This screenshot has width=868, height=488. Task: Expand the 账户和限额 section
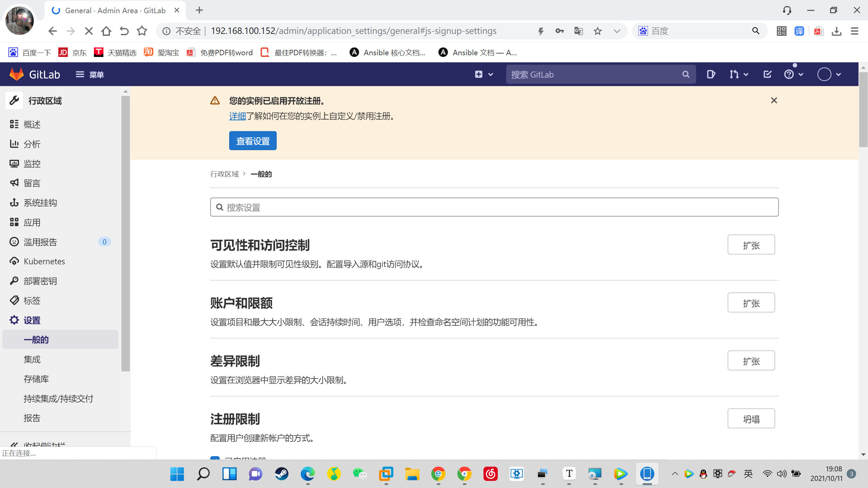click(751, 303)
